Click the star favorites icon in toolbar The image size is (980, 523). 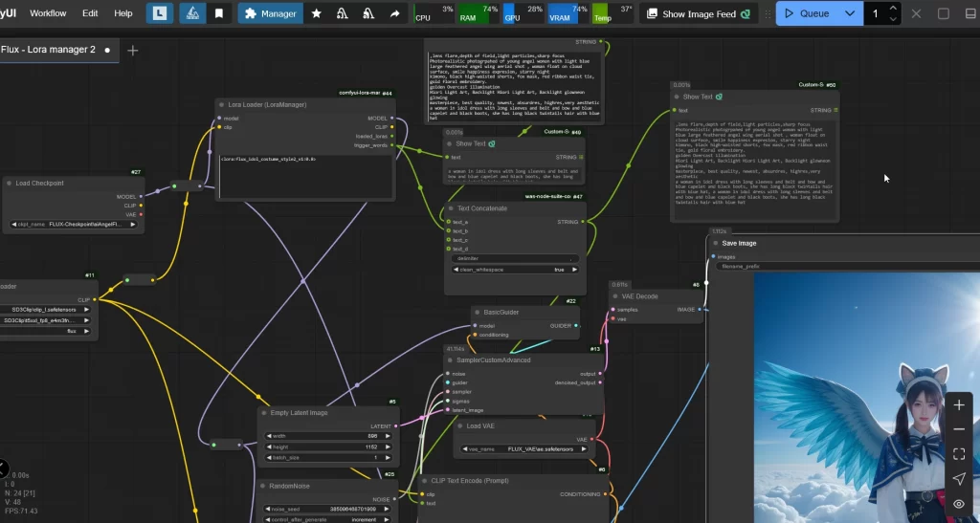click(317, 13)
